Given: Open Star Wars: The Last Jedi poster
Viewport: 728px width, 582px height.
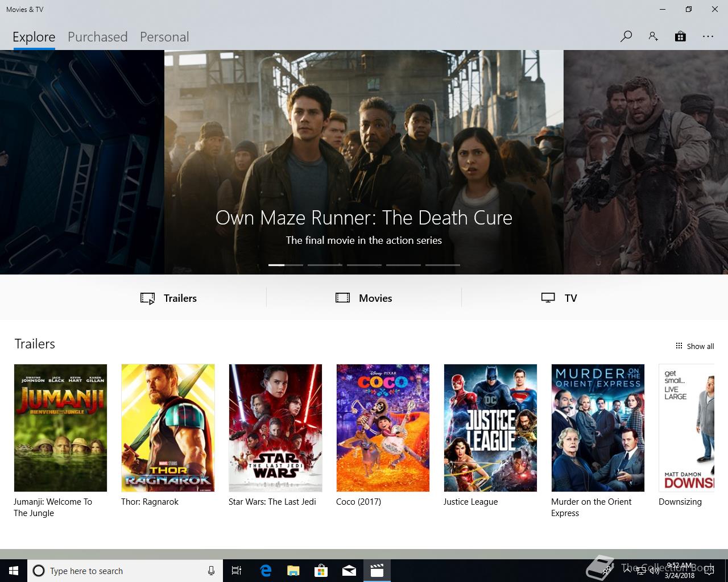Looking at the screenshot, I should (x=275, y=428).
